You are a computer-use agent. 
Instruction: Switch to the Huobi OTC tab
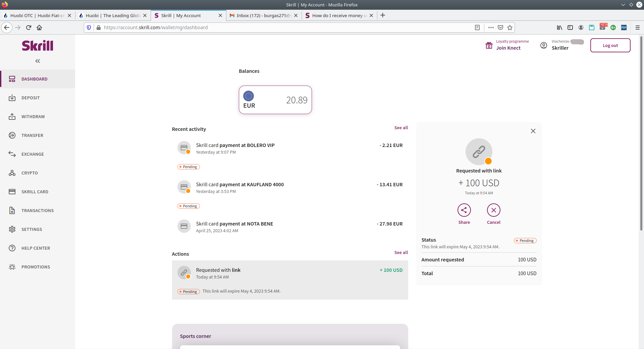(x=38, y=15)
